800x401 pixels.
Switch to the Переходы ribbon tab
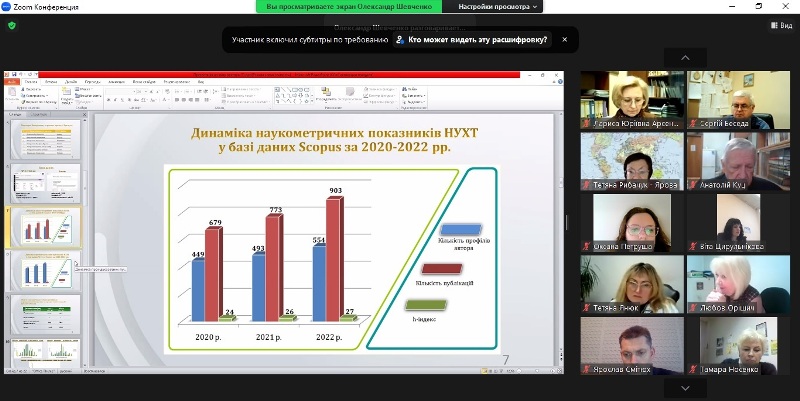(x=93, y=82)
